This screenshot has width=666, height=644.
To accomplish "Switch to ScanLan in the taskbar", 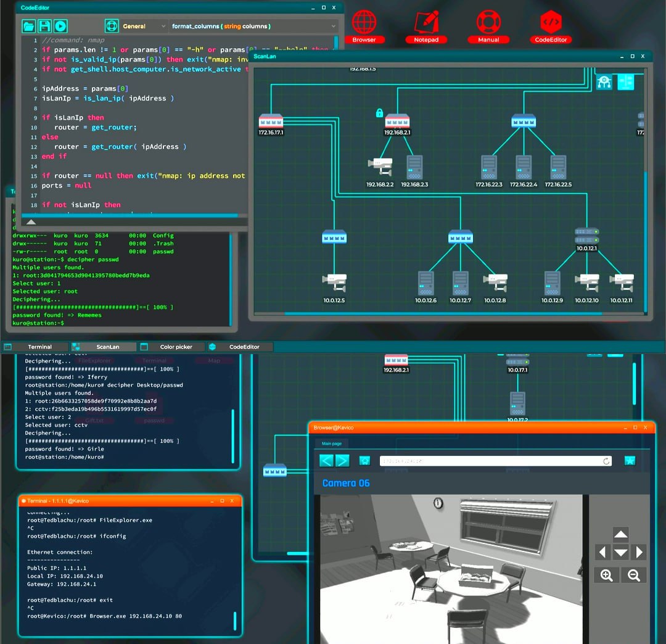I will (104, 347).
